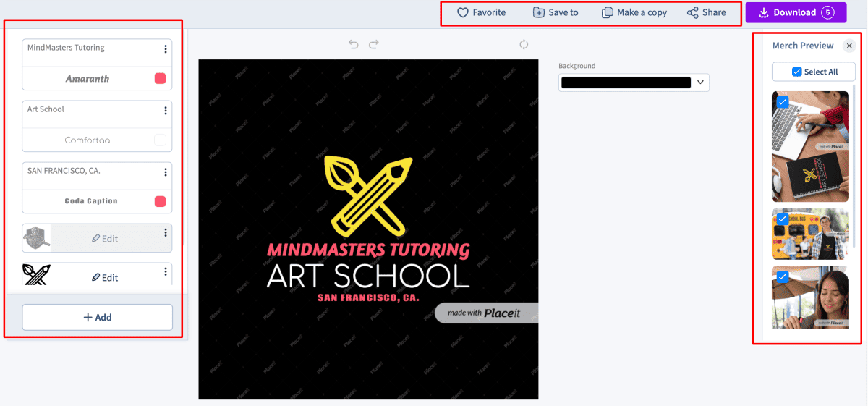Open options menu for MindMasters Tutoring text
868x406 pixels.
pyautogui.click(x=166, y=49)
